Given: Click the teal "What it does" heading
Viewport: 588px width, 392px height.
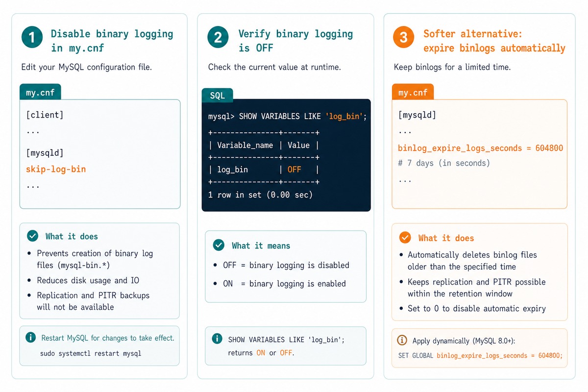Looking at the screenshot, I should point(72,236).
